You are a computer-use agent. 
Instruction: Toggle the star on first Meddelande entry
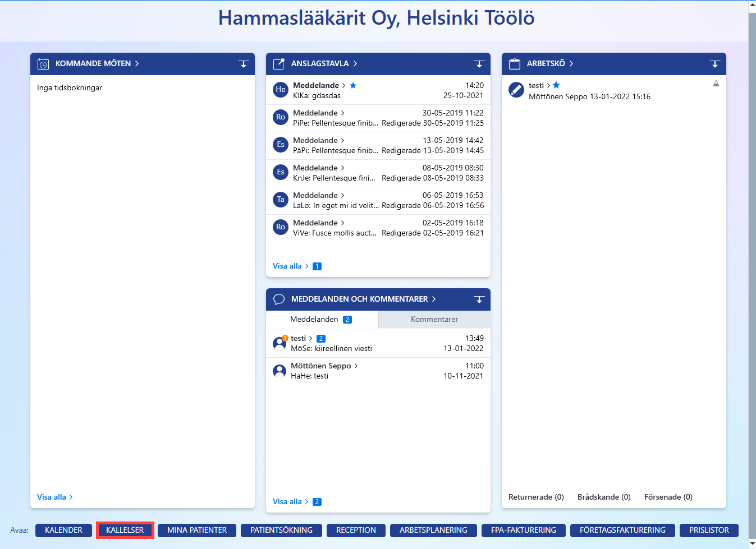[353, 85]
